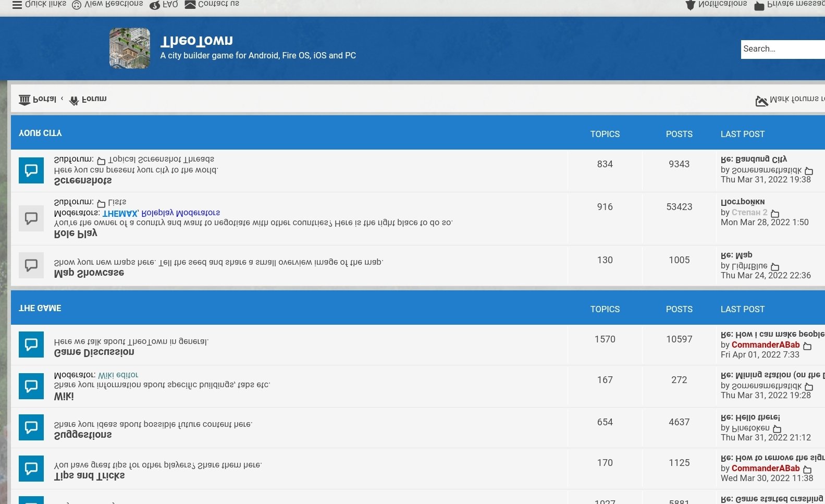Click the TheoTown city logo image
The height and width of the screenshot is (504, 825).
(x=130, y=48)
